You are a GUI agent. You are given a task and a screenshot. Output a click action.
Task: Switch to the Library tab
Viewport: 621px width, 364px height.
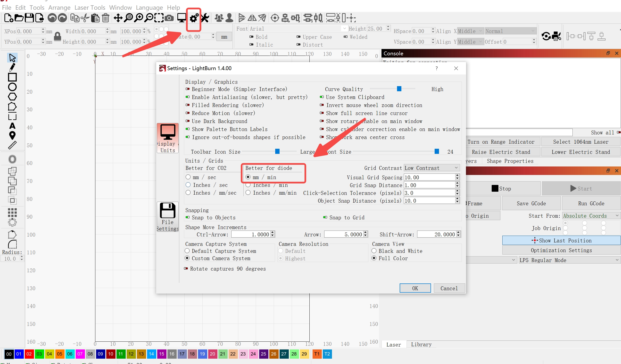tap(421, 344)
